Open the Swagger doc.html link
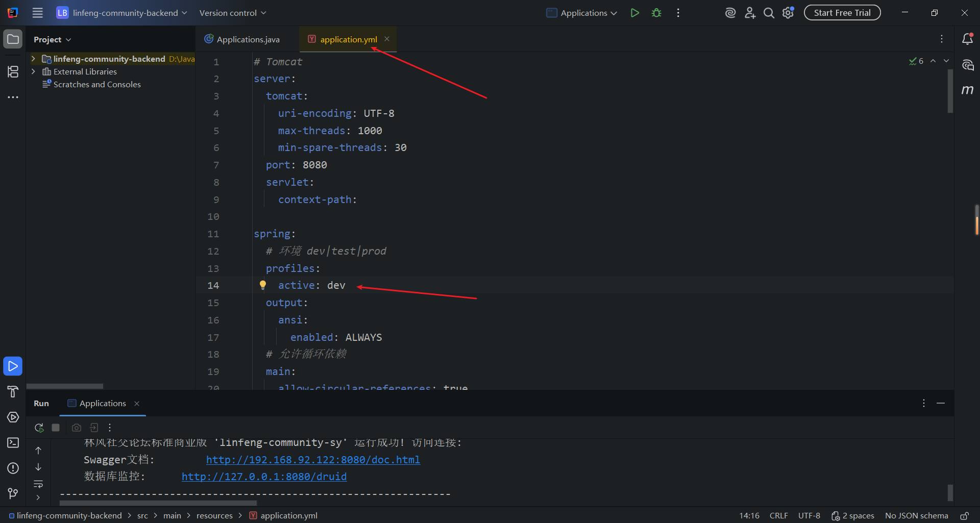 tap(313, 460)
